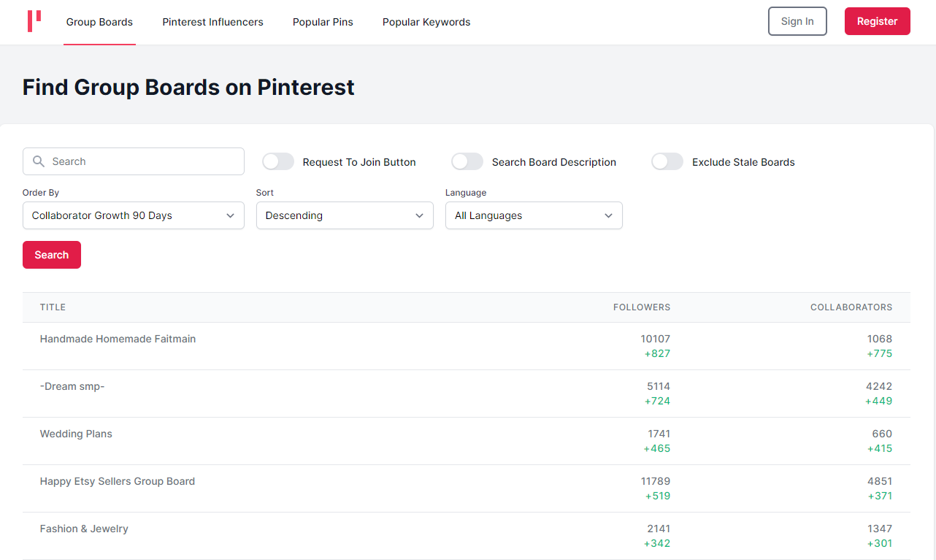Open Happy Etsy Sellers Group Board
Screen dimensions: 936x560
118,481
